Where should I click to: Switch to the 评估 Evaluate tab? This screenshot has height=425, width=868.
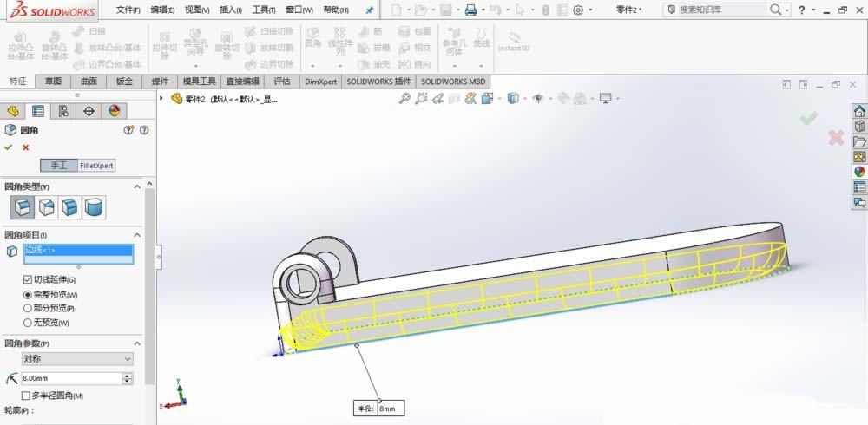click(x=282, y=82)
